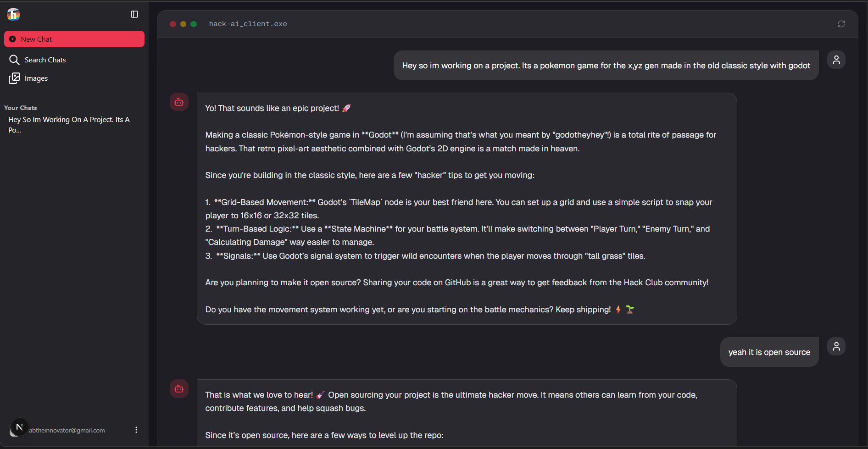
Task: Click the user avatar with N
Action: pos(19,427)
